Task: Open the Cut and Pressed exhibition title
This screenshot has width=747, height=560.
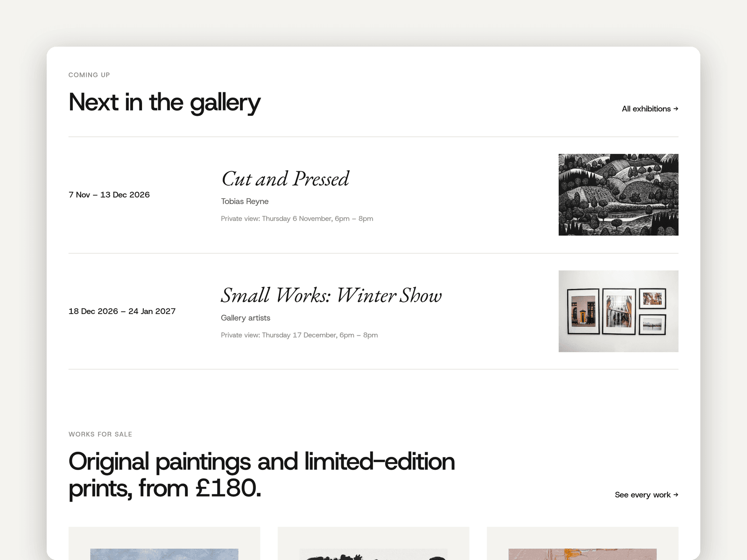Action: pos(285,179)
